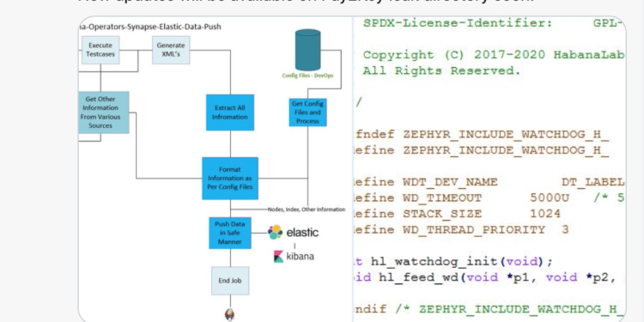Click Format Information as Per Config Files box
The height and width of the screenshot is (322, 644).
pyautogui.click(x=230, y=179)
